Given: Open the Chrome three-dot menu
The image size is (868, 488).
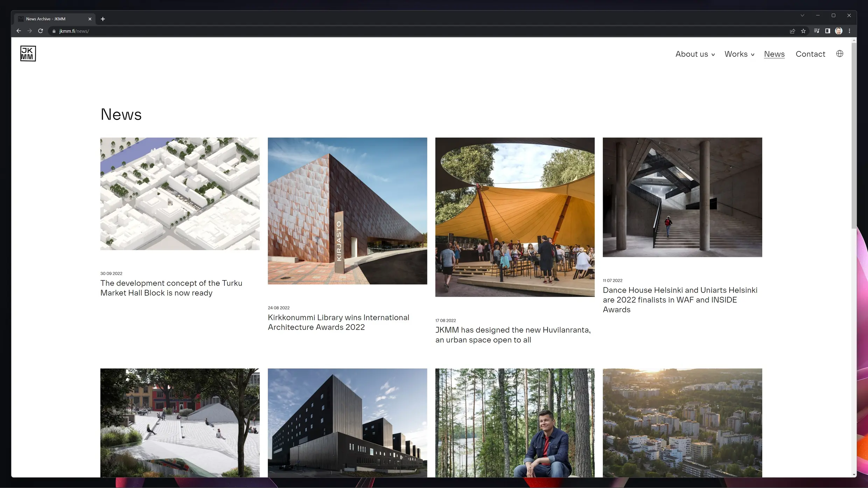Looking at the screenshot, I should pos(850,31).
